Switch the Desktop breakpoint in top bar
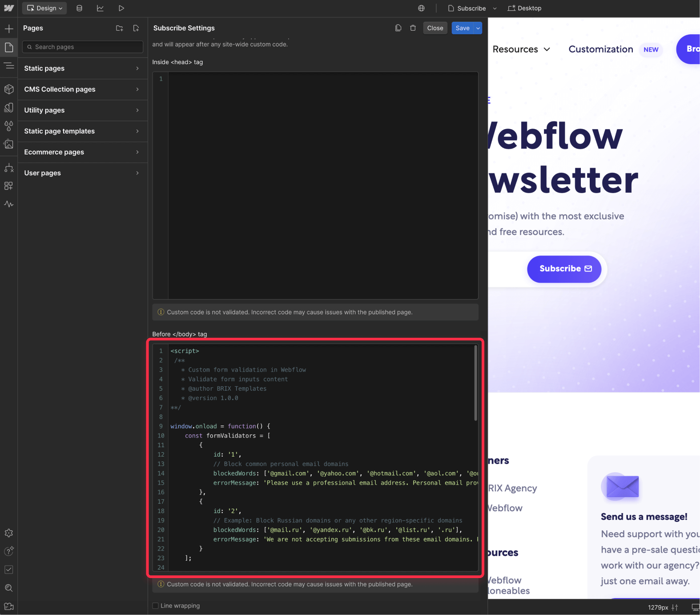Screen dimensions: 700x615 click(x=525, y=8)
